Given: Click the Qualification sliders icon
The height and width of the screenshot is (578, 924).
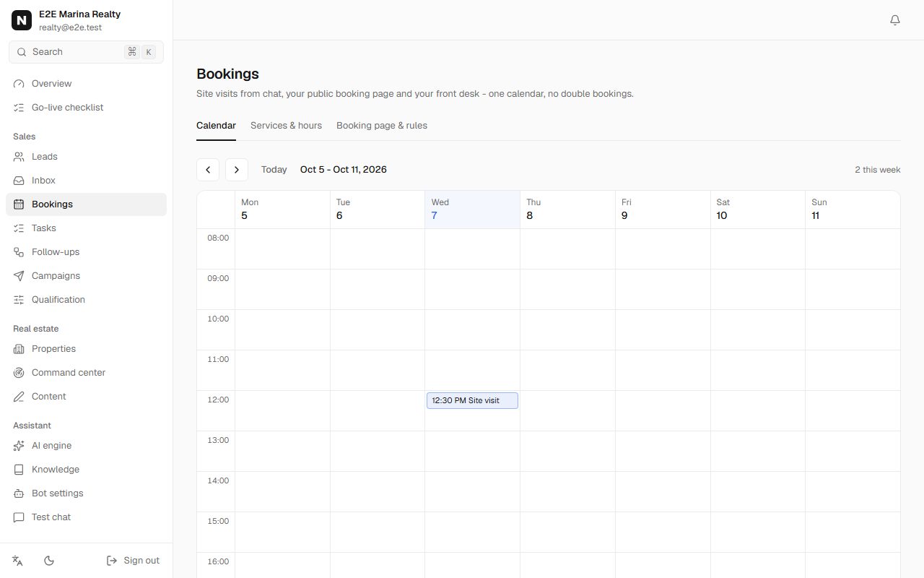Looking at the screenshot, I should pos(19,300).
